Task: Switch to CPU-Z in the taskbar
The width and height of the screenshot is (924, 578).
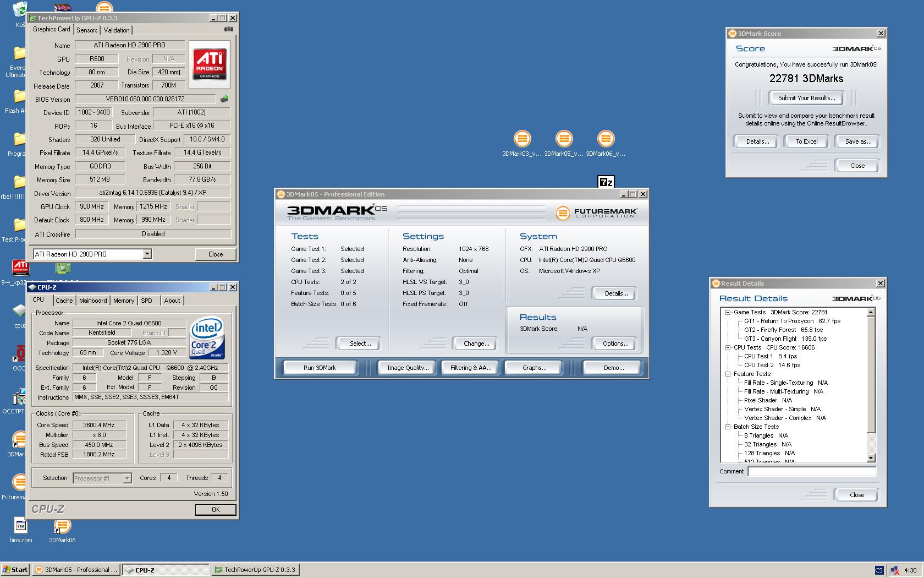Action: tap(166, 570)
